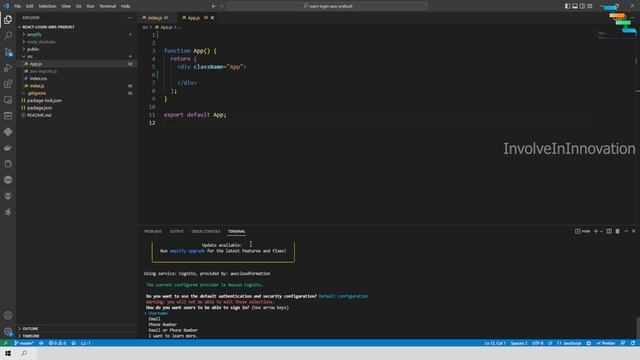The width and height of the screenshot is (640, 360).
Task: Open Explorer more actions ellipsis menu
Action: (129, 18)
